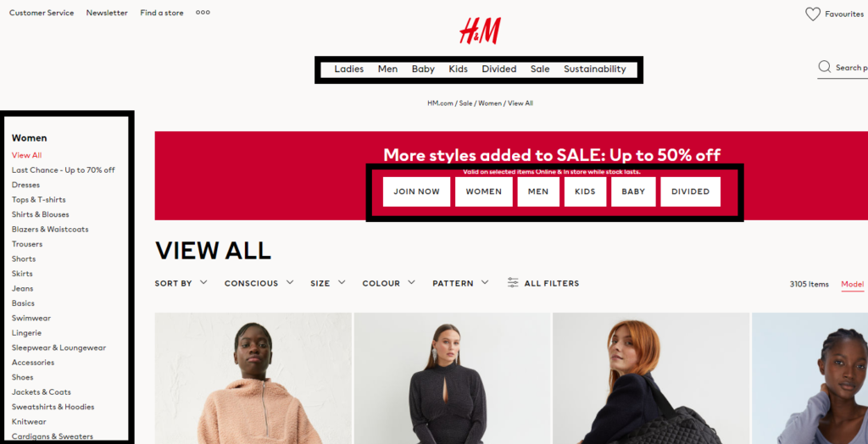This screenshot has width=868, height=444.
Task: Open the three-dot more options menu
Action: point(203,12)
